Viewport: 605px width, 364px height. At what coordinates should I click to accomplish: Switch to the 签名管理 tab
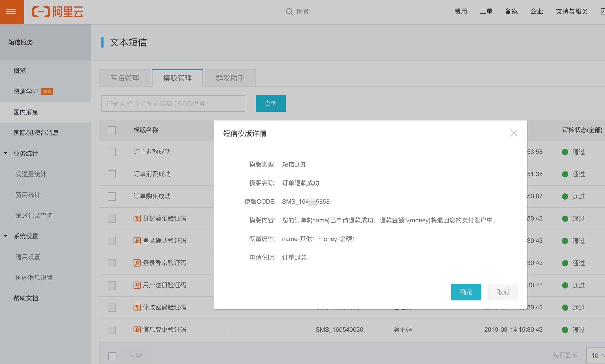[125, 78]
